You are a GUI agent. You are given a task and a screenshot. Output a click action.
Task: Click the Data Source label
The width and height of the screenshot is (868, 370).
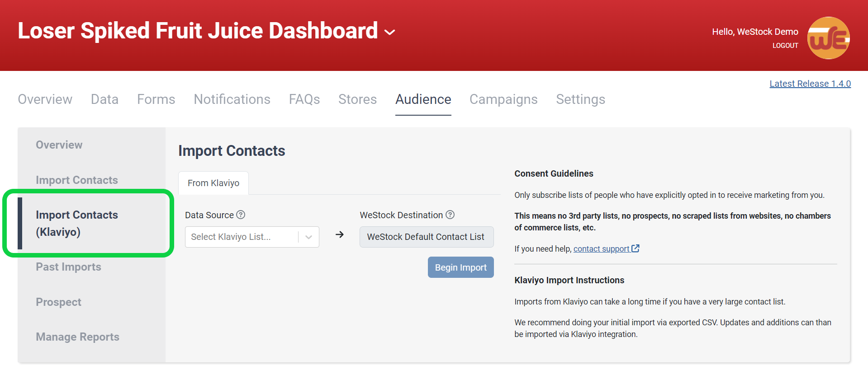209,215
